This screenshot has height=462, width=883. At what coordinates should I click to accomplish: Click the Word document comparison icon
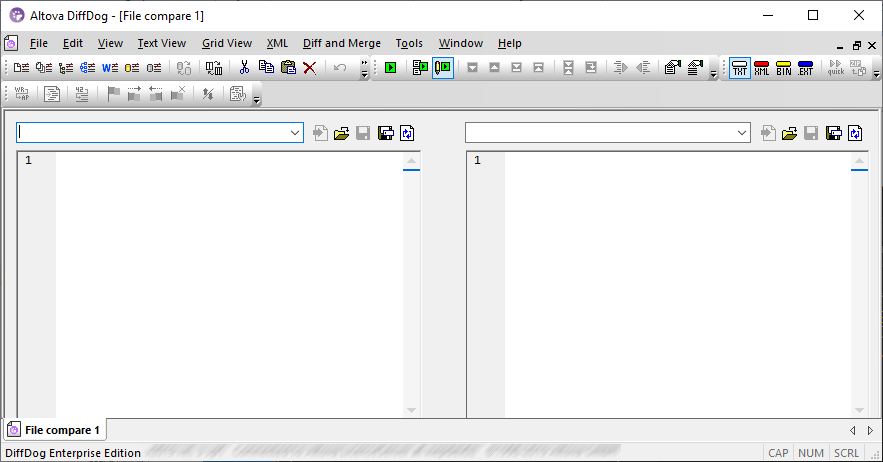(110, 68)
